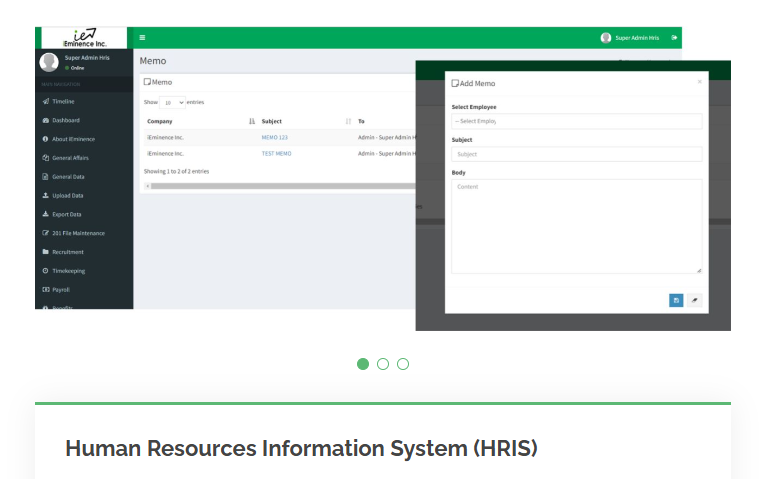Click the eraser clear icon in Add Memo
762x479 pixels.
[x=694, y=300]
